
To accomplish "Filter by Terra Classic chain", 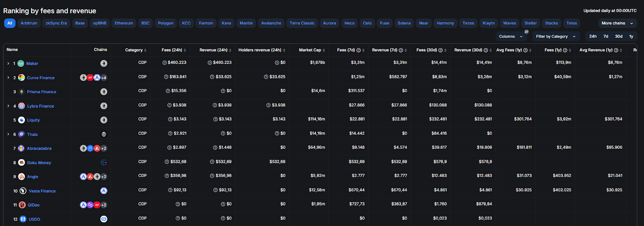I will [302, 23].
